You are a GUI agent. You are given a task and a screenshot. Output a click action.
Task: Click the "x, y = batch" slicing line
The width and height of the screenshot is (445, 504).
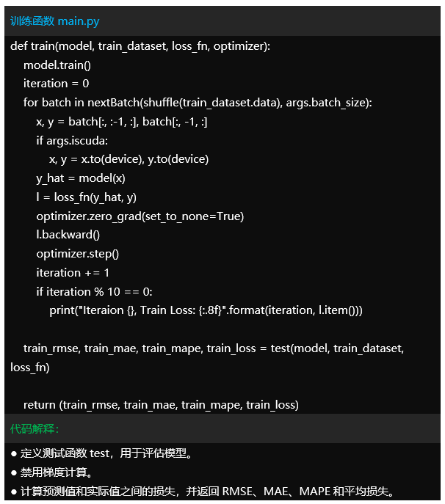pyautogui.click(x=122, y=122)
